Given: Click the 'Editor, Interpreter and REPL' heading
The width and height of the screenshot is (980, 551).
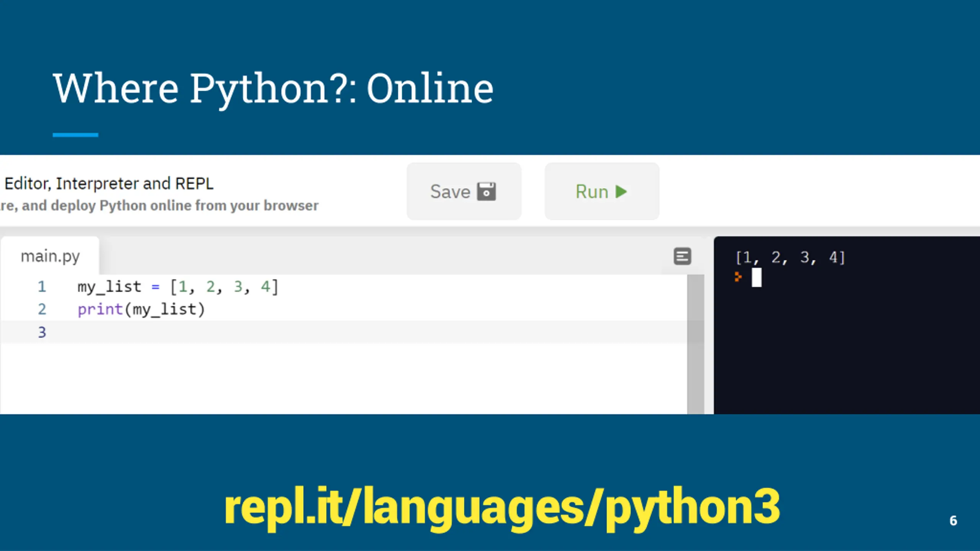Looking at the screenshot, I should pyautogui.click(x=109, y=184).
